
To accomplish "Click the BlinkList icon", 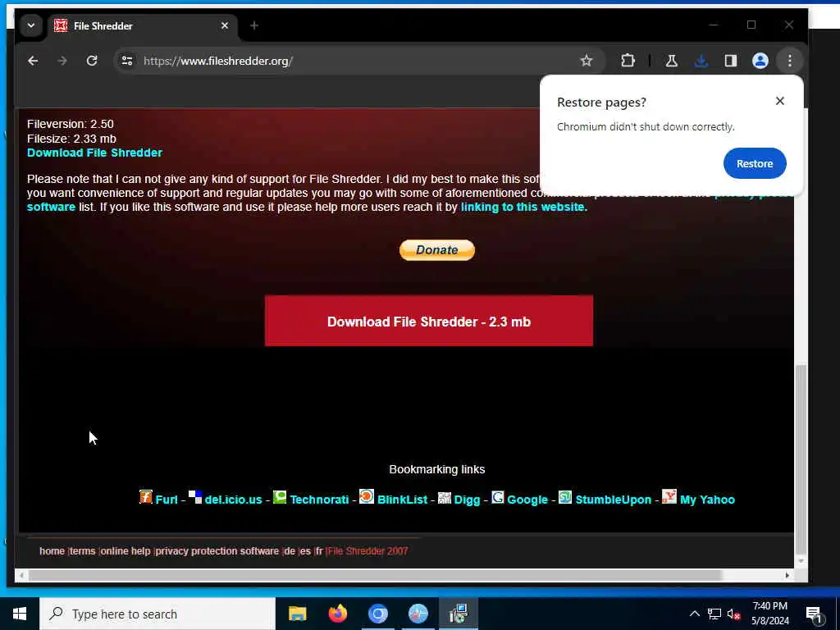I will click(x=367, y=496).
